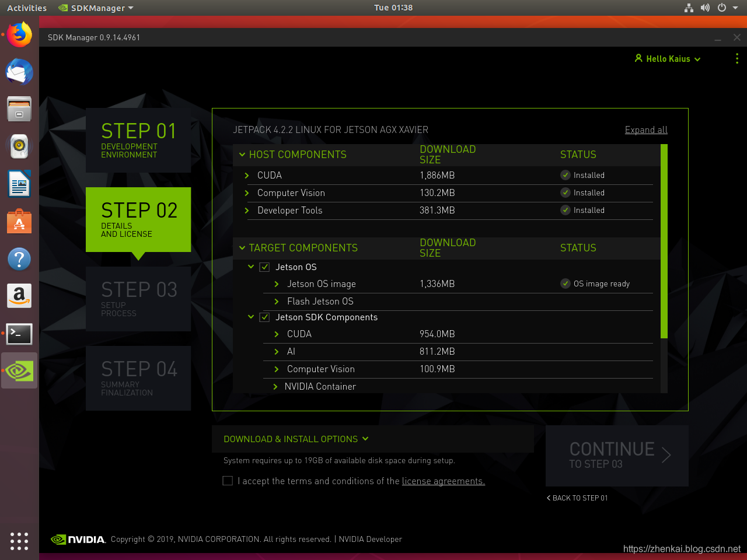The width and height of the screenshot is (747, 560).
Task: Expand the Jetson OS image row
Action: 277,284
